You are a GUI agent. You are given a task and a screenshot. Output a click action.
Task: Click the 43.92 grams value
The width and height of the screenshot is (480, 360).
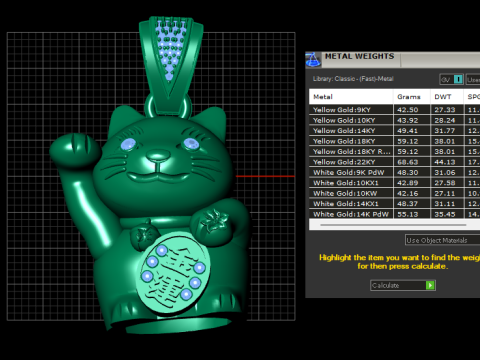pyautogui.click(x=407, y=120)
